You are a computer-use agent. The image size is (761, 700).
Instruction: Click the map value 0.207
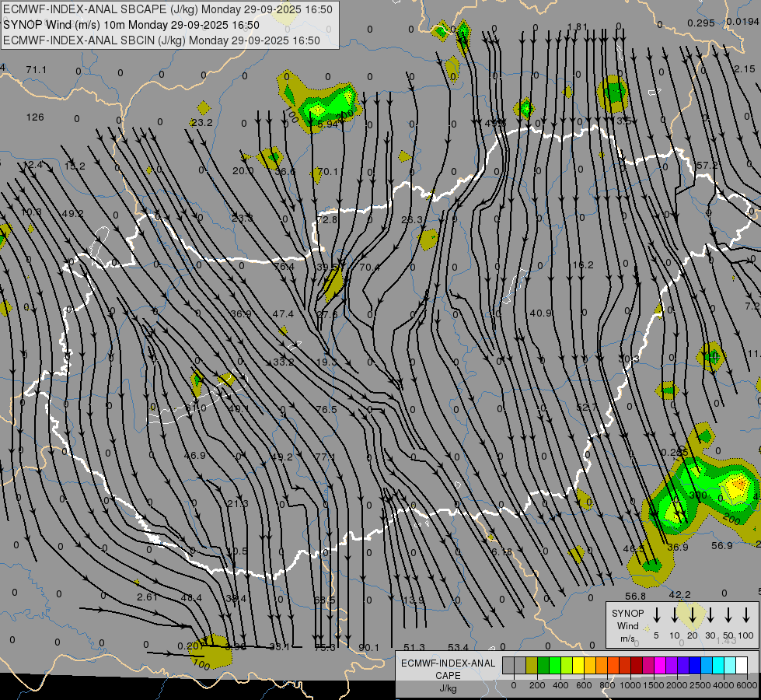(x=191, y=646)
